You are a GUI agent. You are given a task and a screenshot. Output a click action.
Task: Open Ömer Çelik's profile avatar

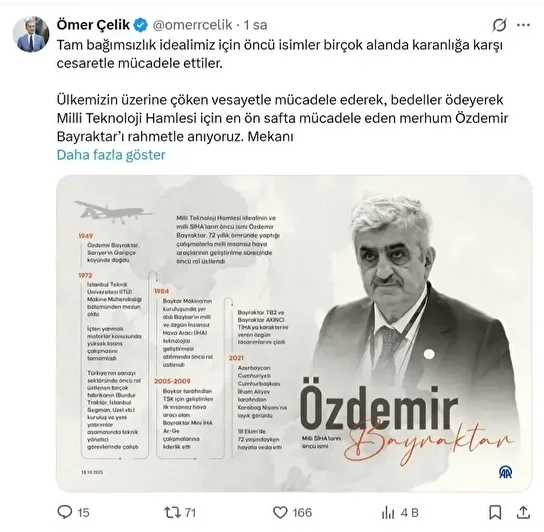click(x=31, y=34)
